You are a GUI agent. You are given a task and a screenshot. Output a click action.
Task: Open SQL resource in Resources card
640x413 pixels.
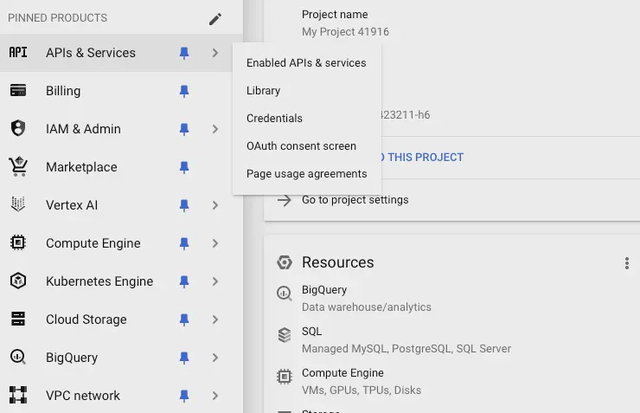312,331
